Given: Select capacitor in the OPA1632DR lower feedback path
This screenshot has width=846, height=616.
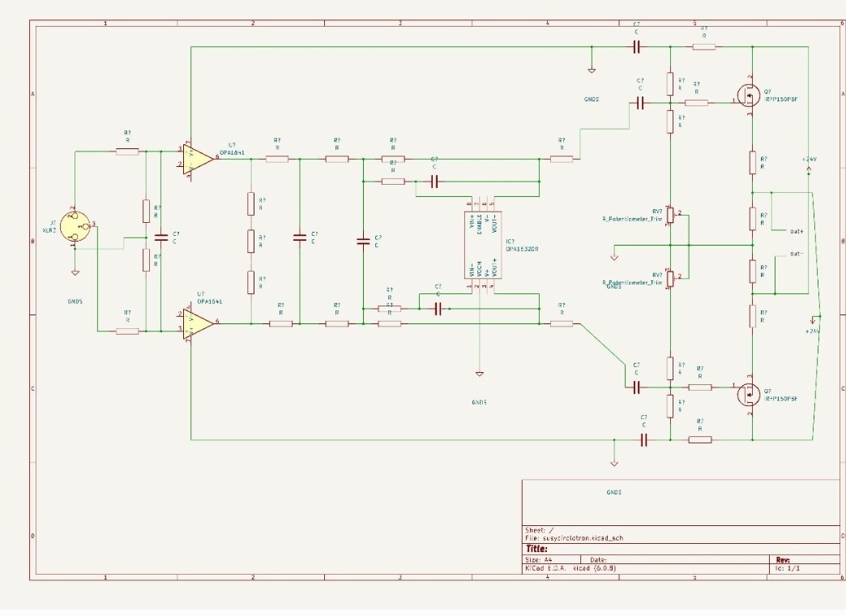Looking at the screenshot, I should (x=438, y=309).
